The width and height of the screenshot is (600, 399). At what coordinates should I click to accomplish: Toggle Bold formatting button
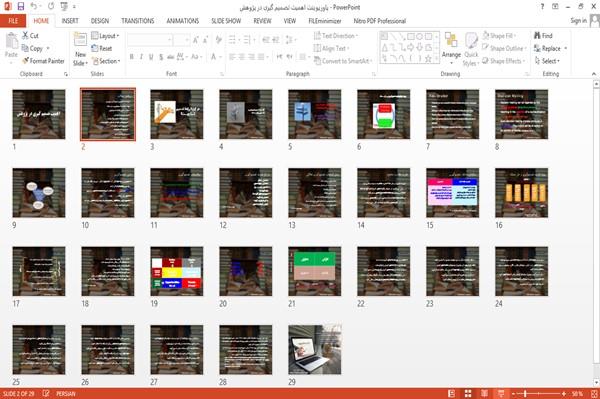131,57
